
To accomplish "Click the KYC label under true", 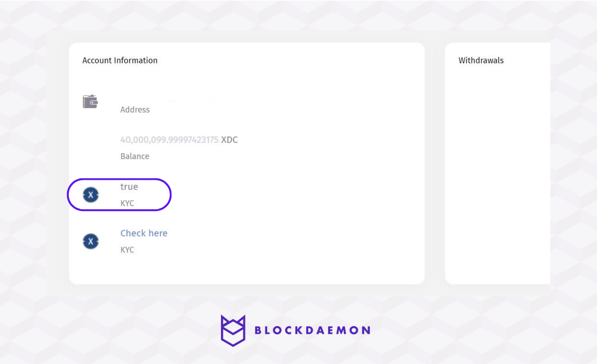I will pyautogui.click(x=127, y=203).
